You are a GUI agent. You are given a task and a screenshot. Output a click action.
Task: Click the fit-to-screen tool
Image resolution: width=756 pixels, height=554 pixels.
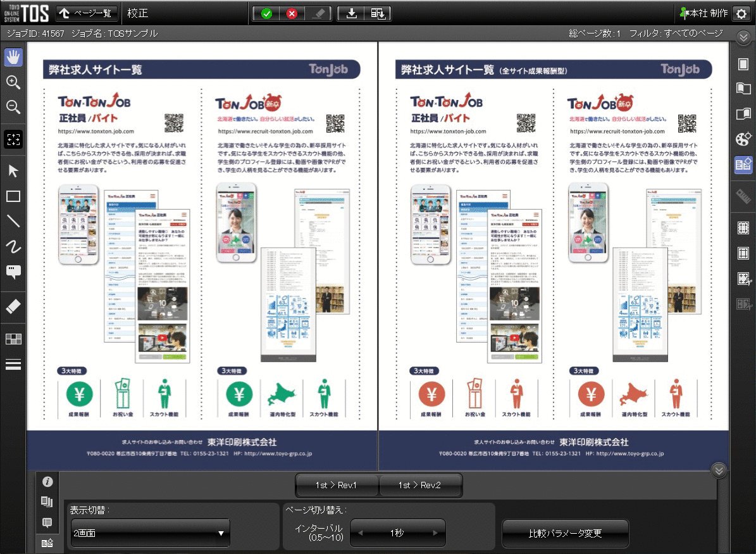[13, 139]
